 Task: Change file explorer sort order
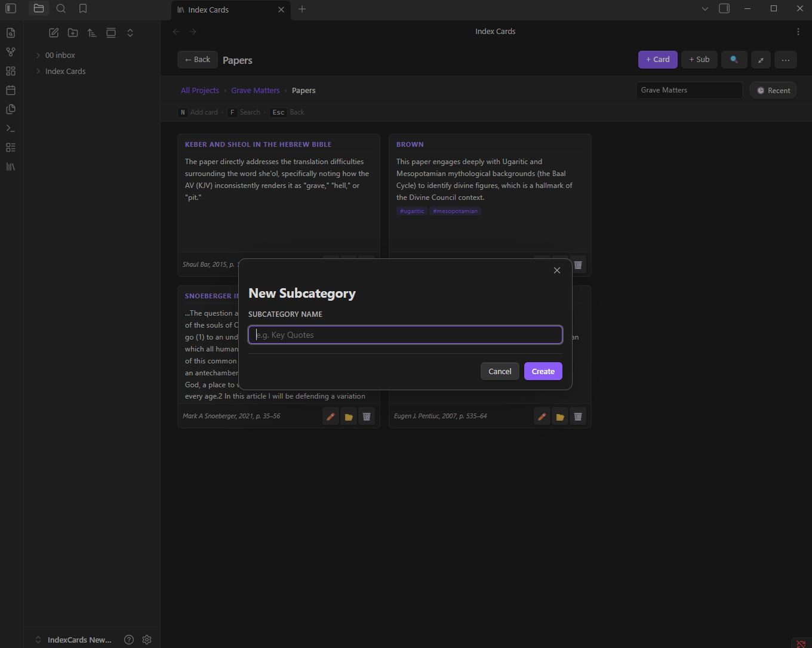[x=92, y=33]
